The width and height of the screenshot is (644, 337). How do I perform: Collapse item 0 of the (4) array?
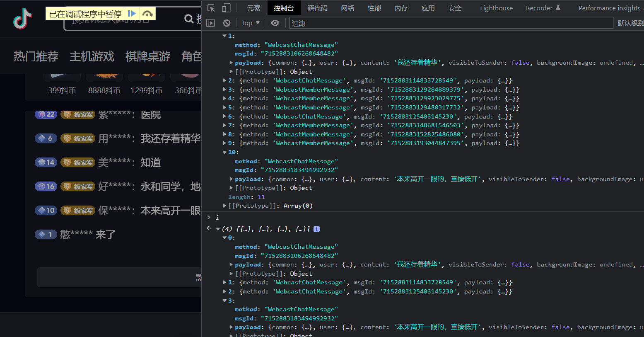pyautogui.click(x=224, y=238)
